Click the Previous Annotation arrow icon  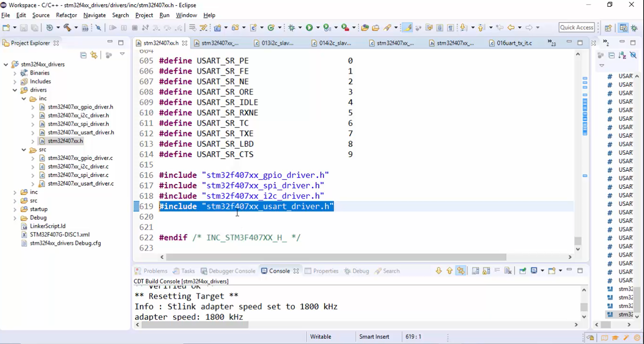(481, 28)
